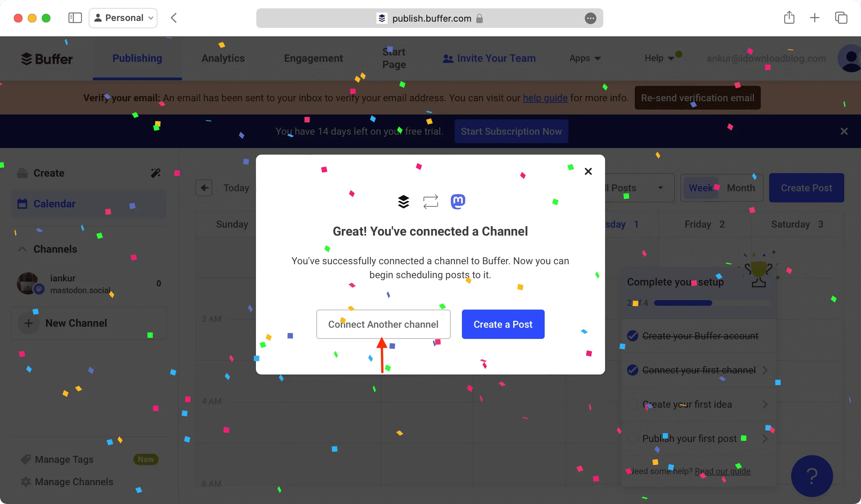Click the gear icon beside Manage Channels
Image resolution: width=861 pixels, height=504 pixels.
(26, 482)
